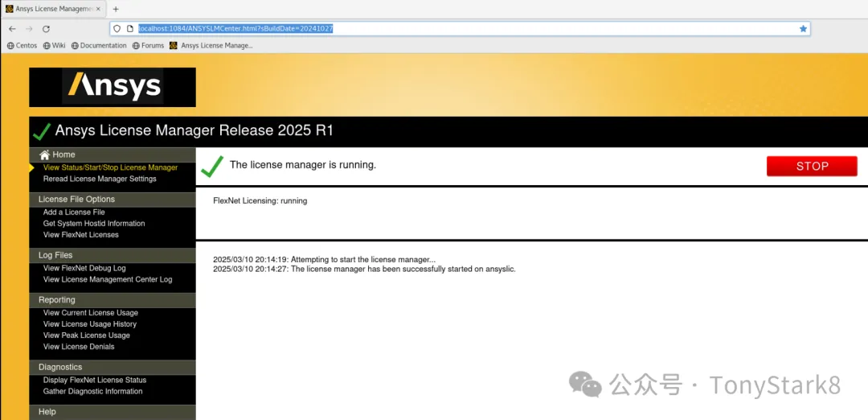
Task: Click 'The license manager is running.' text
Action: [x=303, y=165]
